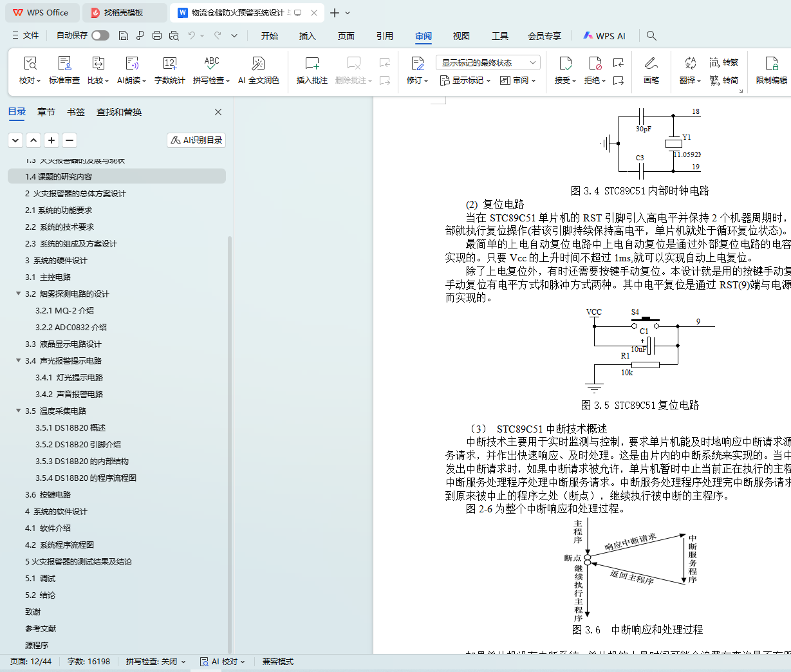Click the 转繁 convert to traditional icon
Screen dimensions: 791x672
723,62
